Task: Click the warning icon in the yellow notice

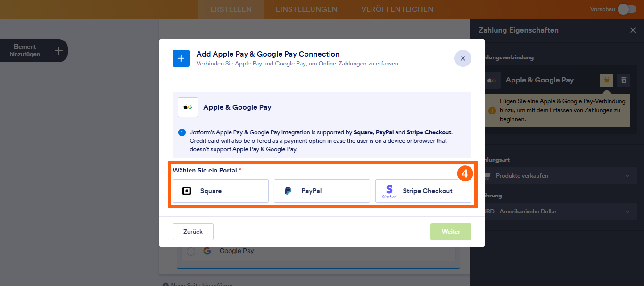Action: click(x=492, y=111)
